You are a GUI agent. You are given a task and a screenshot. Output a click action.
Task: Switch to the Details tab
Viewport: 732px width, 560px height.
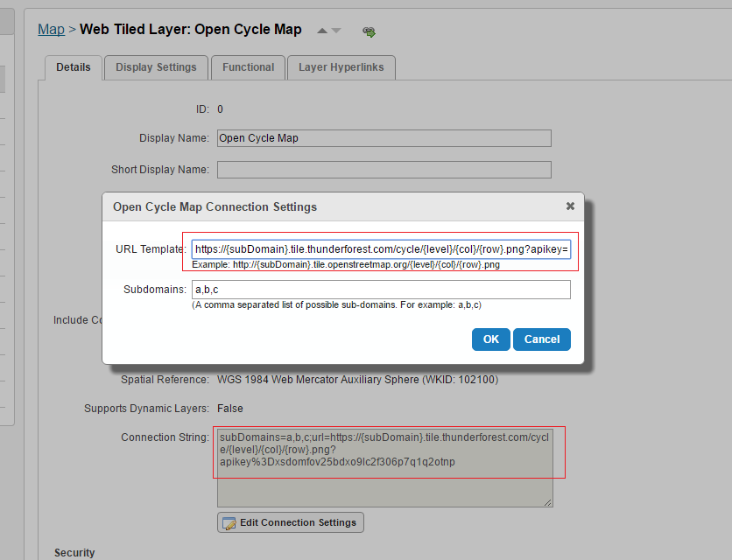[74, 67]
